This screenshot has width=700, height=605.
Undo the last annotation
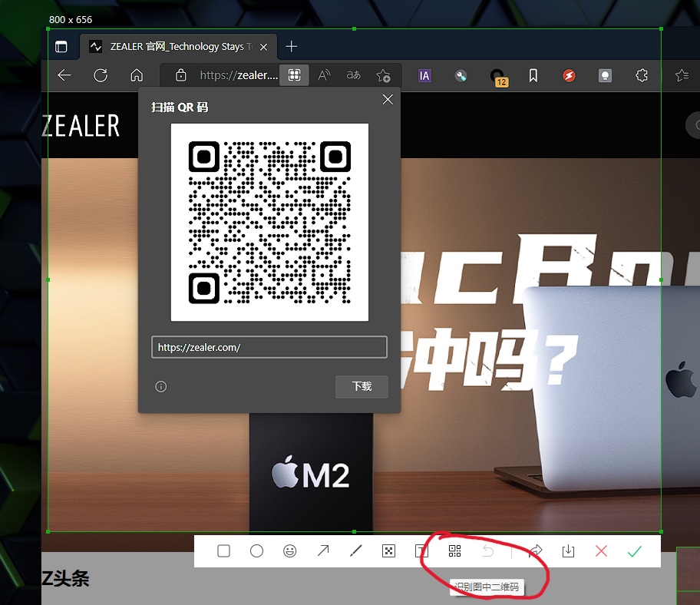[x=488, y=551]
